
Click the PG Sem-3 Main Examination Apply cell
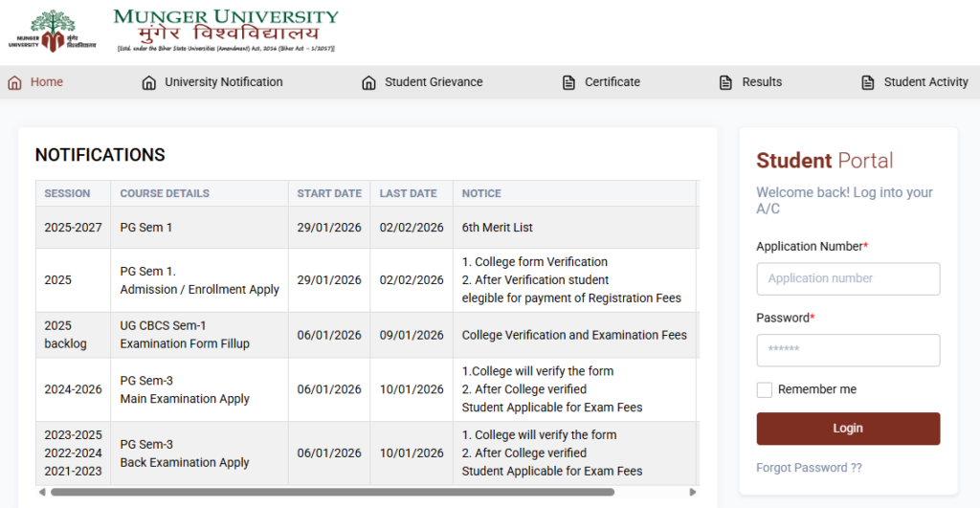tap(199, 389)
